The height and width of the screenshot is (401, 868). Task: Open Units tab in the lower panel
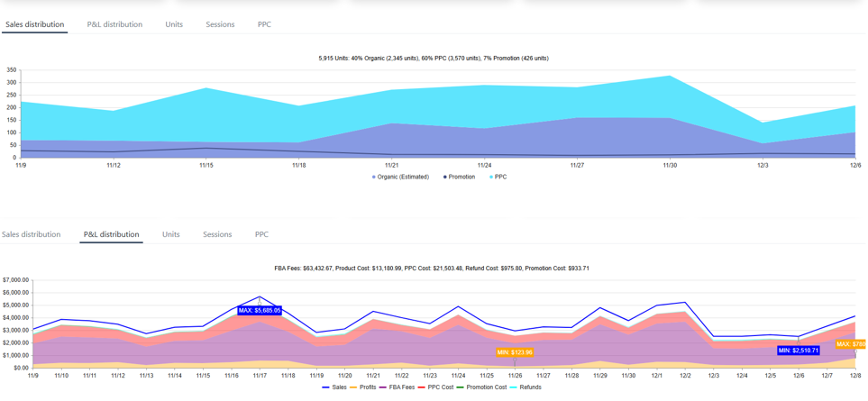(x=171, y=234)
